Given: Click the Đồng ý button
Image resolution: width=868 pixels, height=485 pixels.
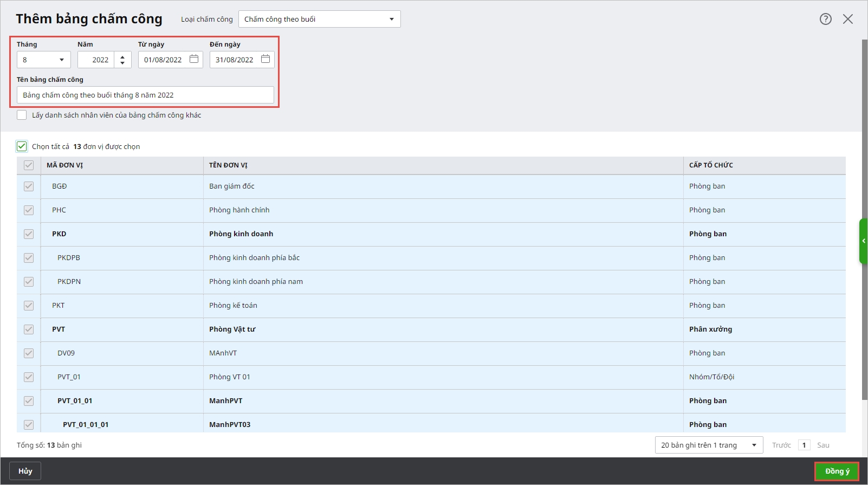Looking at the screenshot, I should coord(837,471).
